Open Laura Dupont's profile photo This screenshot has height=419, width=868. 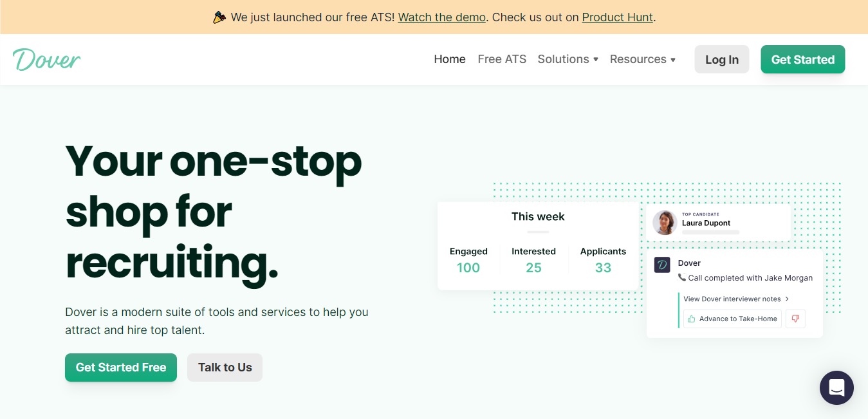[665, 223]
